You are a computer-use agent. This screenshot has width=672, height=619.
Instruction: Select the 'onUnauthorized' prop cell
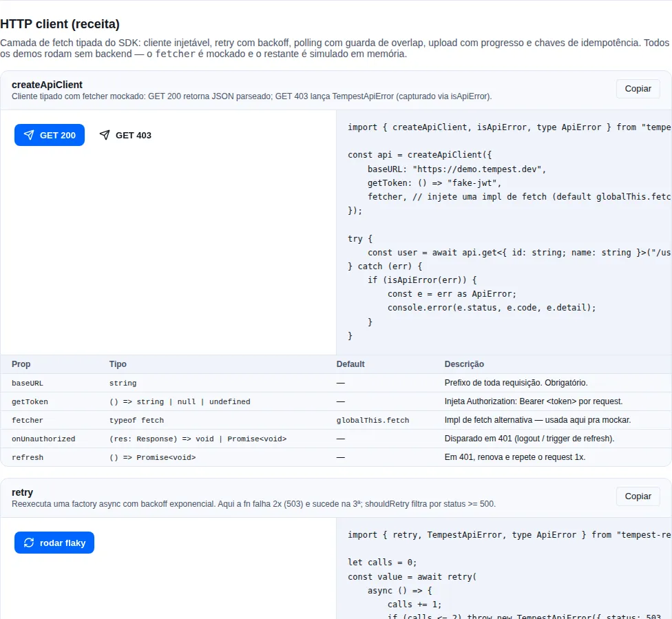(x=43, y=439)
